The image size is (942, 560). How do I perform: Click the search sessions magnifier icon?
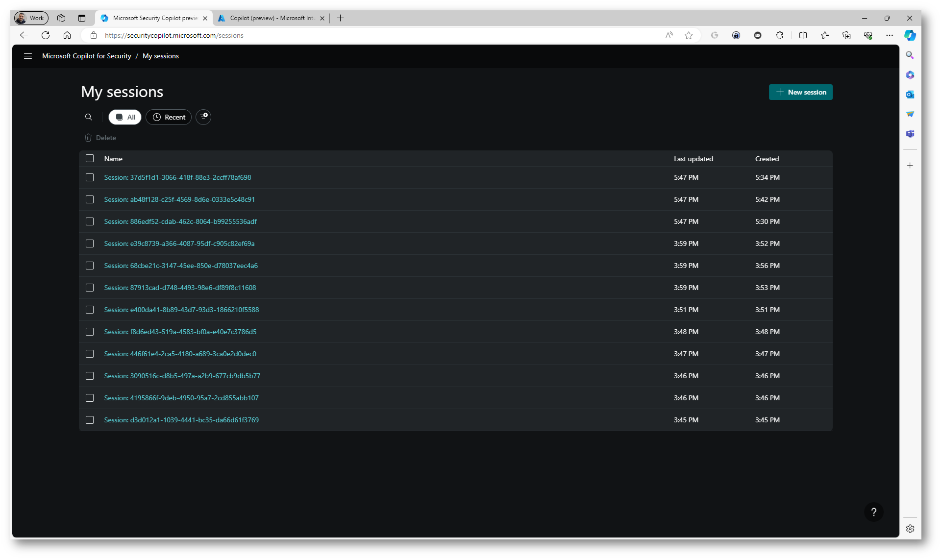coord(89,117)
